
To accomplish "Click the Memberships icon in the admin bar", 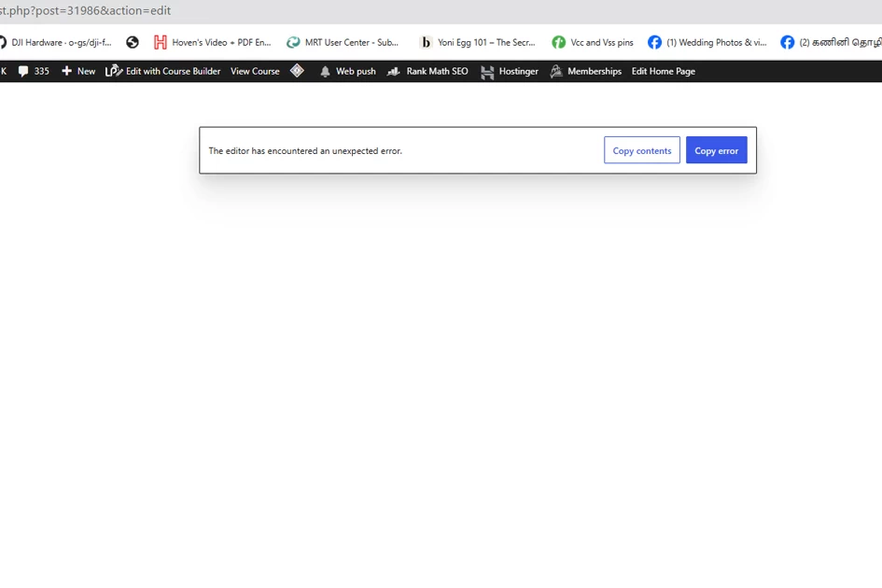I will [x=556, y=72].
